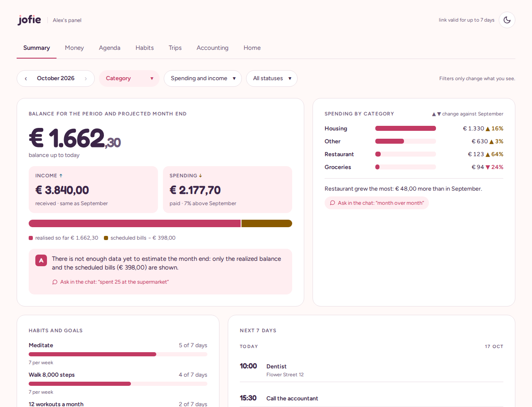Toggle dark mode with the moon icon

pos(507,20)
